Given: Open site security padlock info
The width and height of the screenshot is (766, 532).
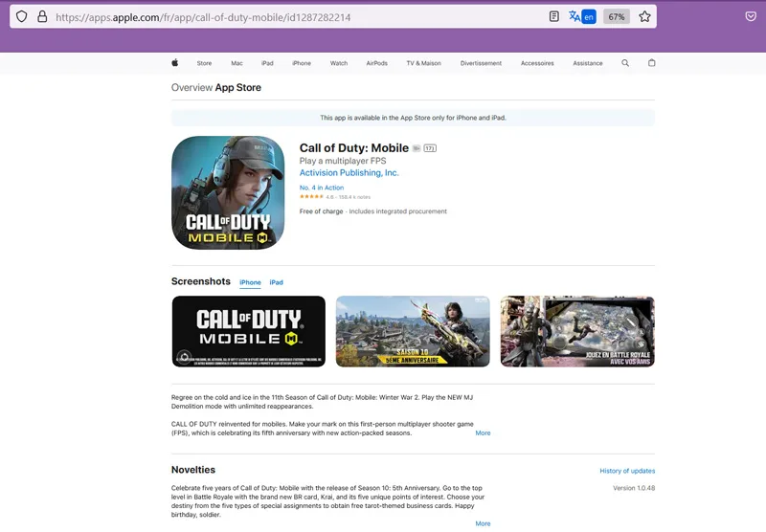Looking at the screenshot, I should coord(42,16).
